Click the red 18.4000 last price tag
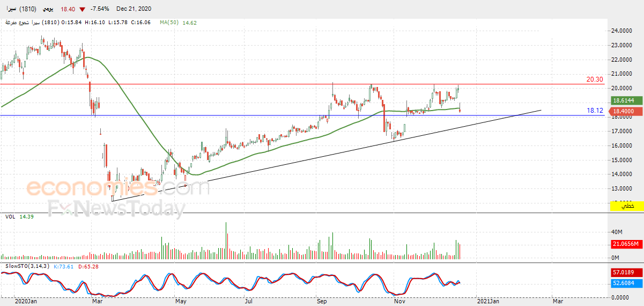The width and height of the screenshot is (644, 306). (x=627, y=111)
